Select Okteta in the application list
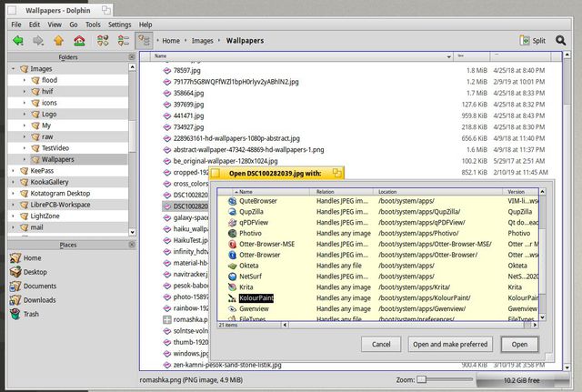582x392 pixels. click(x=248, y=266)
